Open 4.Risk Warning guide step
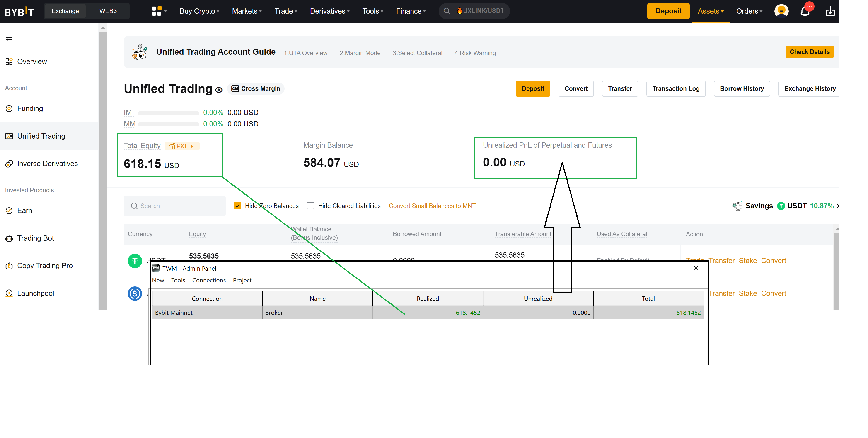Image resolution: width=868 pixels, height=438 pixels. click(475, 53)
